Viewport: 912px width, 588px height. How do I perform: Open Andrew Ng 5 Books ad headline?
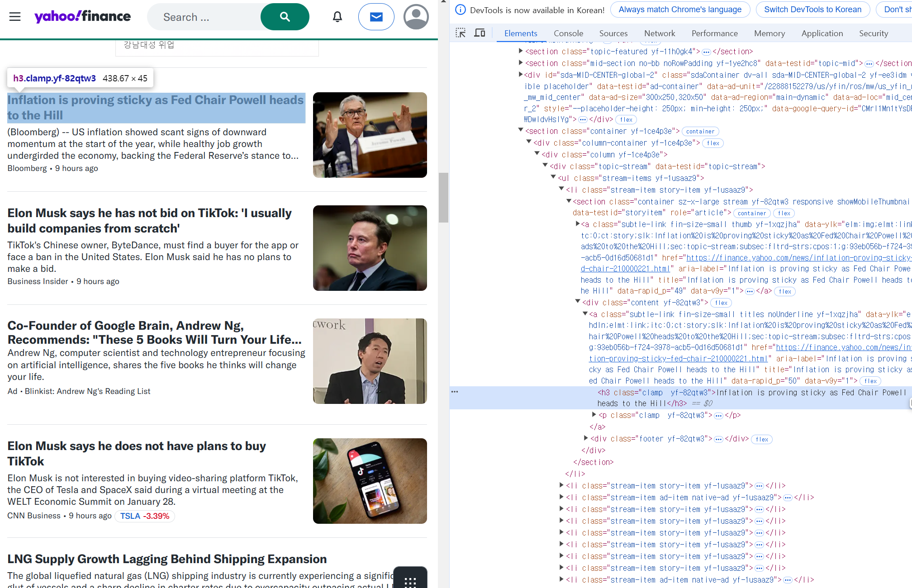coord(155,332)
